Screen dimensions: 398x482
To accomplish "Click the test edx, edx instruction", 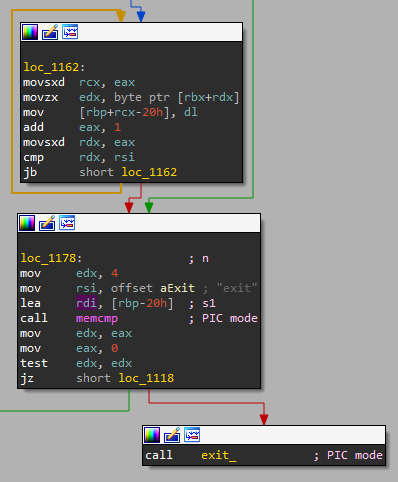I will pyautogui.click(x=76, y=363).
